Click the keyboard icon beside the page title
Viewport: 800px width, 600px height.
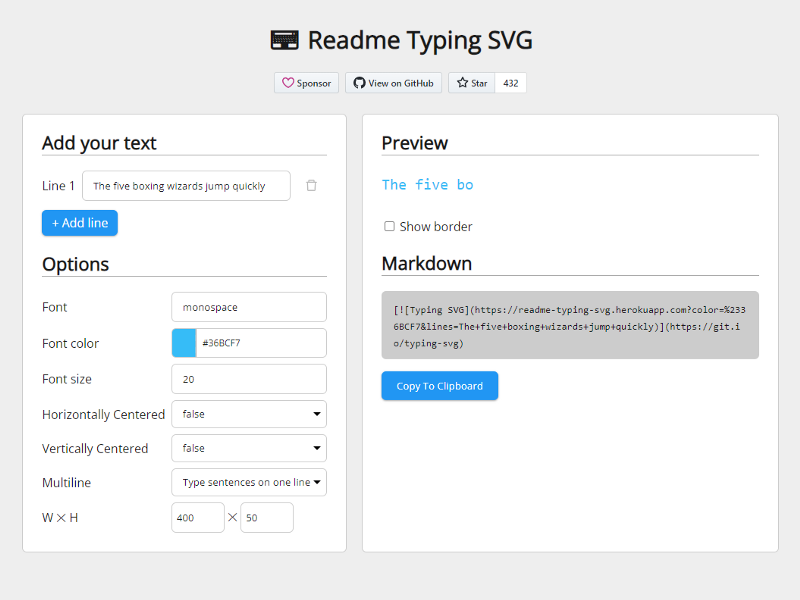point(285,40)
